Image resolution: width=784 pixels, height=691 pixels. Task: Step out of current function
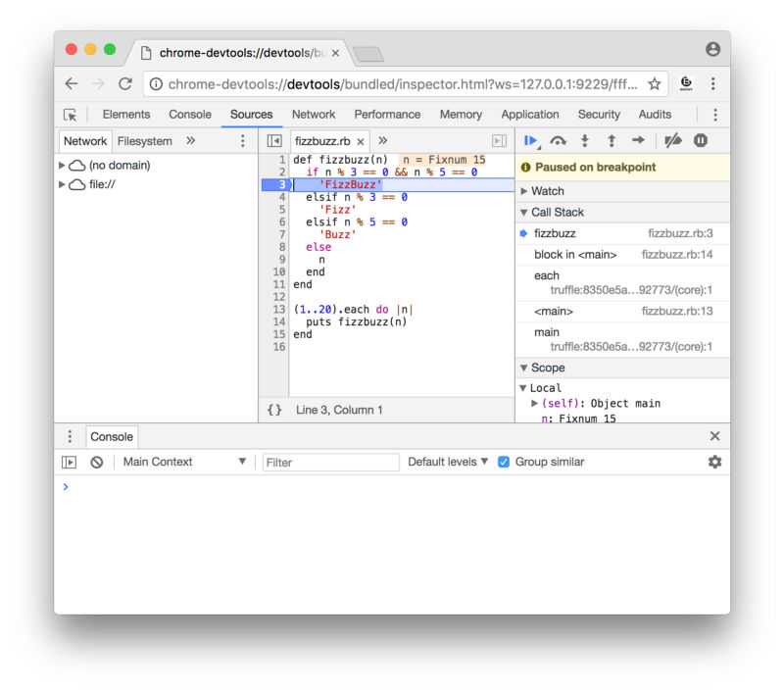612,141
